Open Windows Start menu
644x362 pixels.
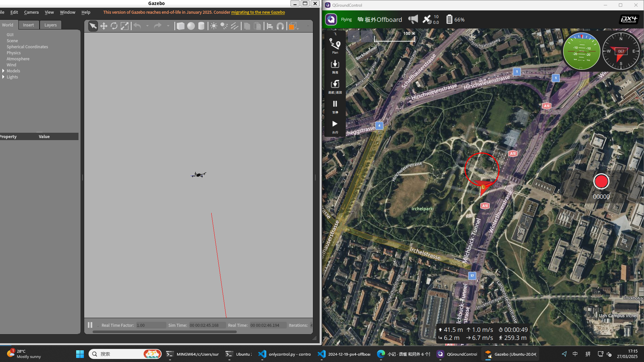pos(80,354)
